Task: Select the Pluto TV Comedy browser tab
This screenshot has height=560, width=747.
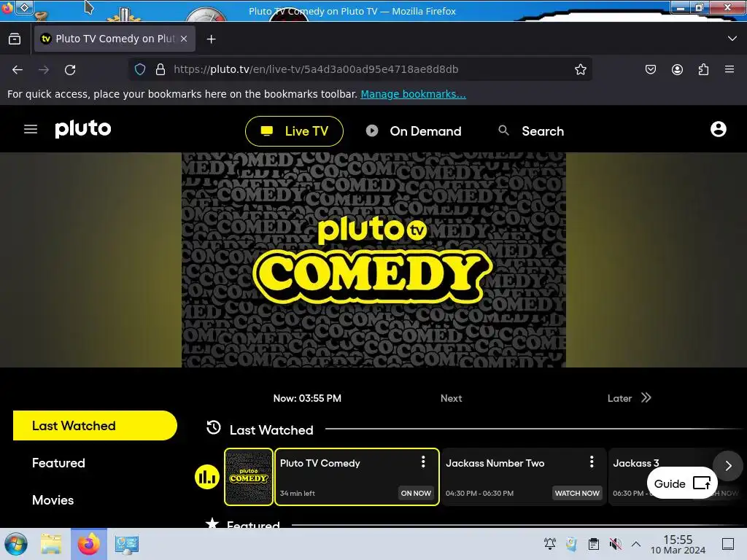Action: (115, 39)
